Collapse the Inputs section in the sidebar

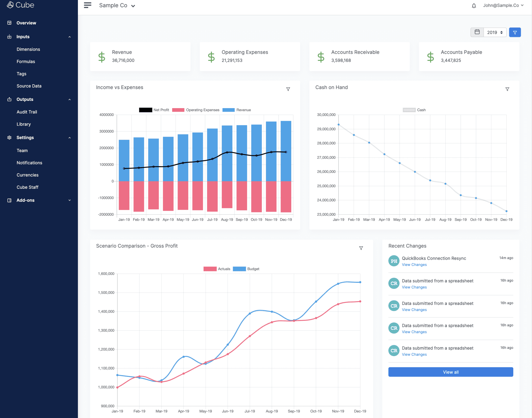click(69, 37)
